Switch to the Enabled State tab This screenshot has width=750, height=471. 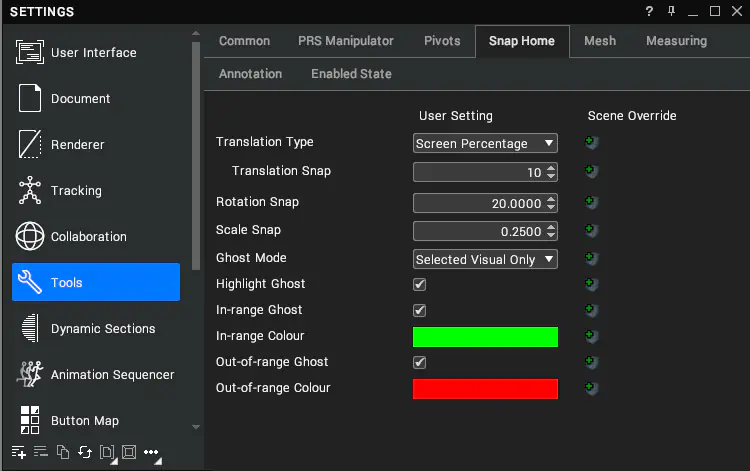click(351, 74)
